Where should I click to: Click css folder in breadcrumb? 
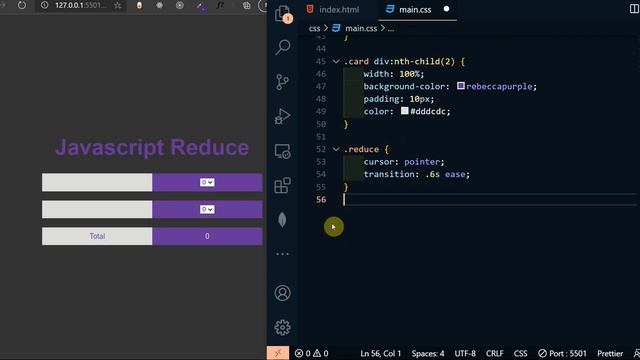click(x=314, y=28)
